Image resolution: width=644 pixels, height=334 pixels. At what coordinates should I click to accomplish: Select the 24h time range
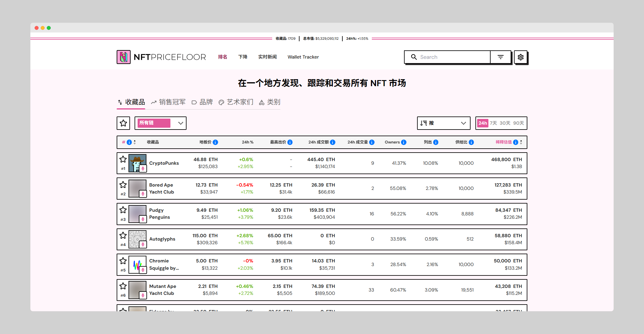point(482,123)
